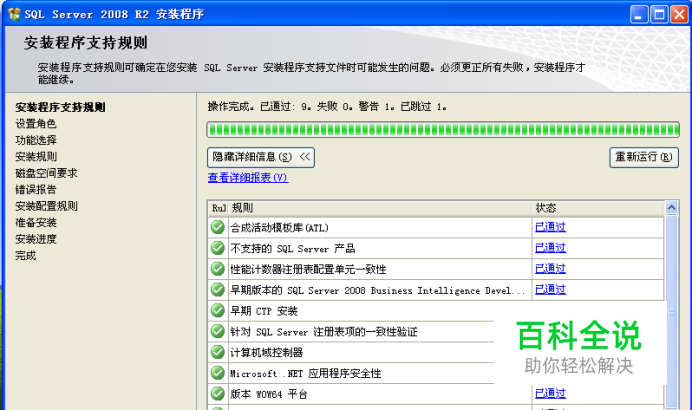This screenshot has width=692, height=410.
Task: Hide details with 隐藏详细信息(S) button
Action: pos(261,157)
